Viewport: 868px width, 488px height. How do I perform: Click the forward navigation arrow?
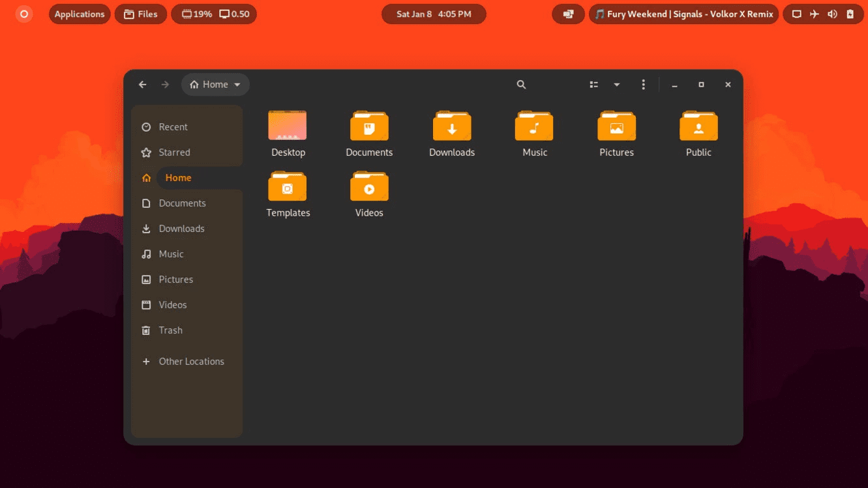(165, 84)
